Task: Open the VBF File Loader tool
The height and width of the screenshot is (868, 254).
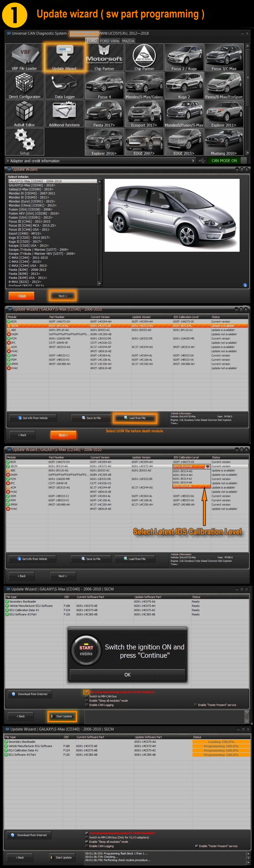Action: click(25, 57)
